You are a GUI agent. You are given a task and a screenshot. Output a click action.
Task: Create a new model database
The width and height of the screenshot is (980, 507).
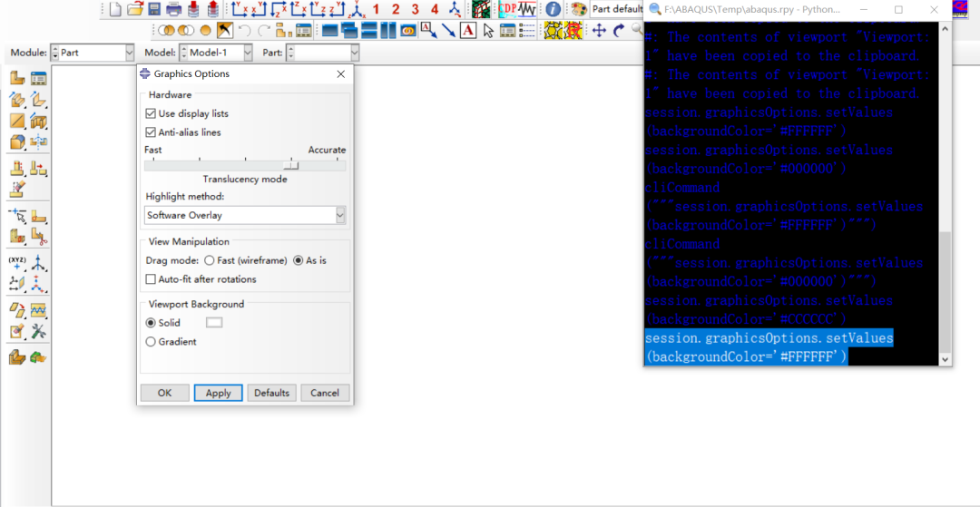(x=115, y=9)
